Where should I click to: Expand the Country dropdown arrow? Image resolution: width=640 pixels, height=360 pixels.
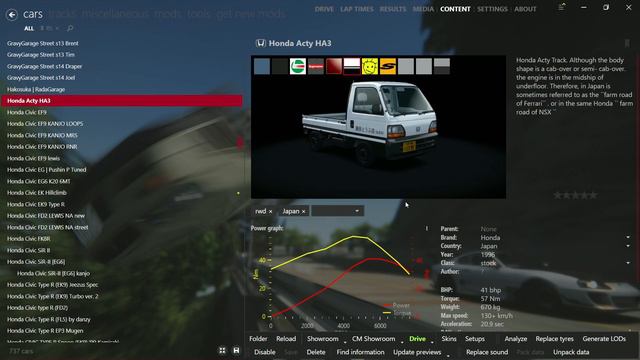coord(628,246)
